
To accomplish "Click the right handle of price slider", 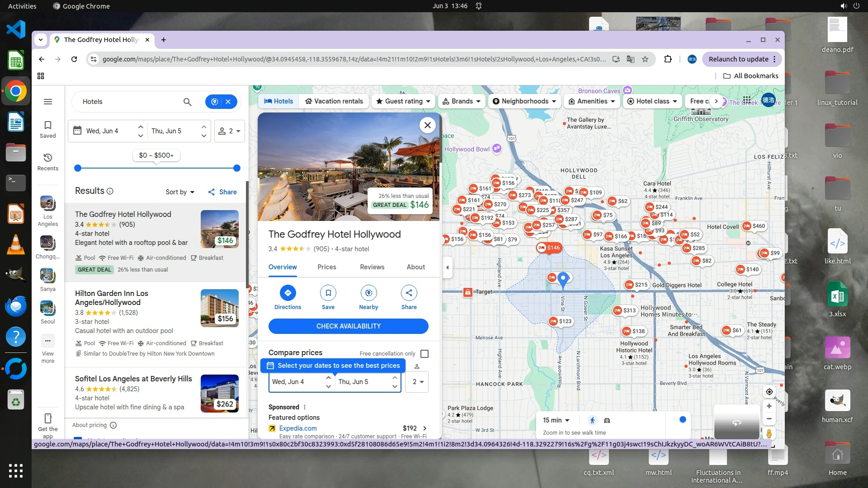I will click(236, 168).
